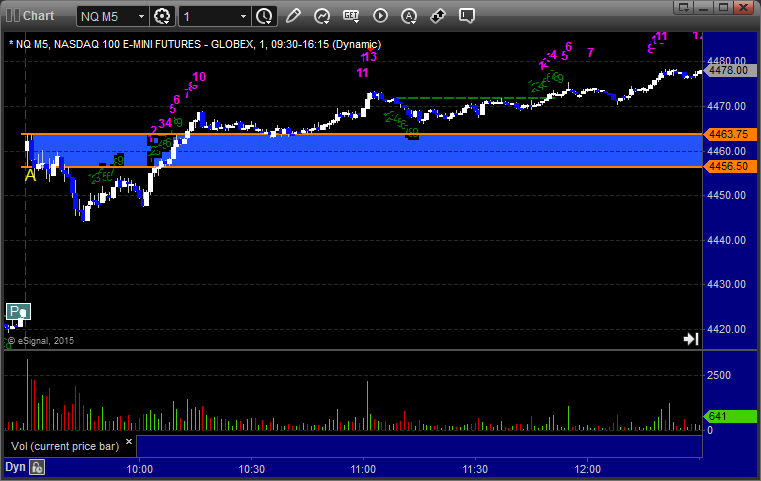
Task: Click the yellow A marker on chart
Action: click(x=31, y=175)
